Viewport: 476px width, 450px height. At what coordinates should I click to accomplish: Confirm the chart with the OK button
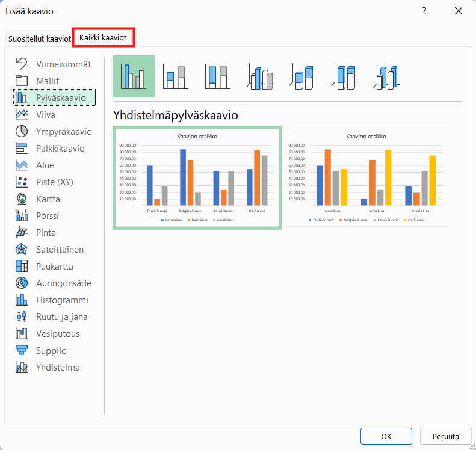pos(386,436)
